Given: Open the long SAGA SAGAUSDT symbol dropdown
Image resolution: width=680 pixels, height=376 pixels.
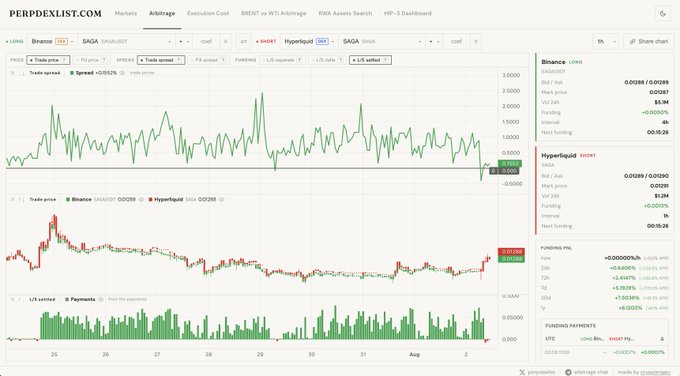Looking at the screenshot, I should (127, 41).
